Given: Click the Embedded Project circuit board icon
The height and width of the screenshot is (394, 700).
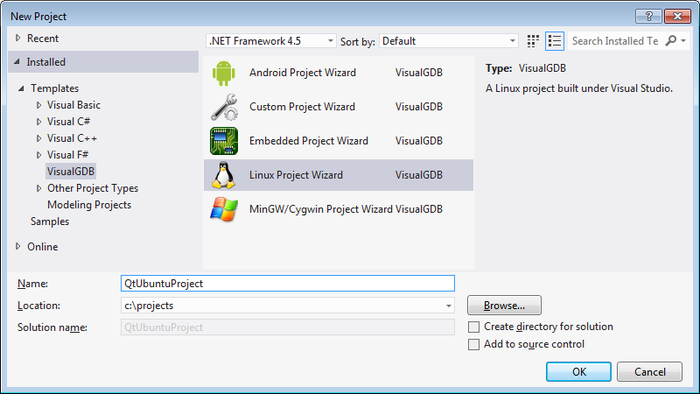Looking at the screenshot, I should point(224,141).
